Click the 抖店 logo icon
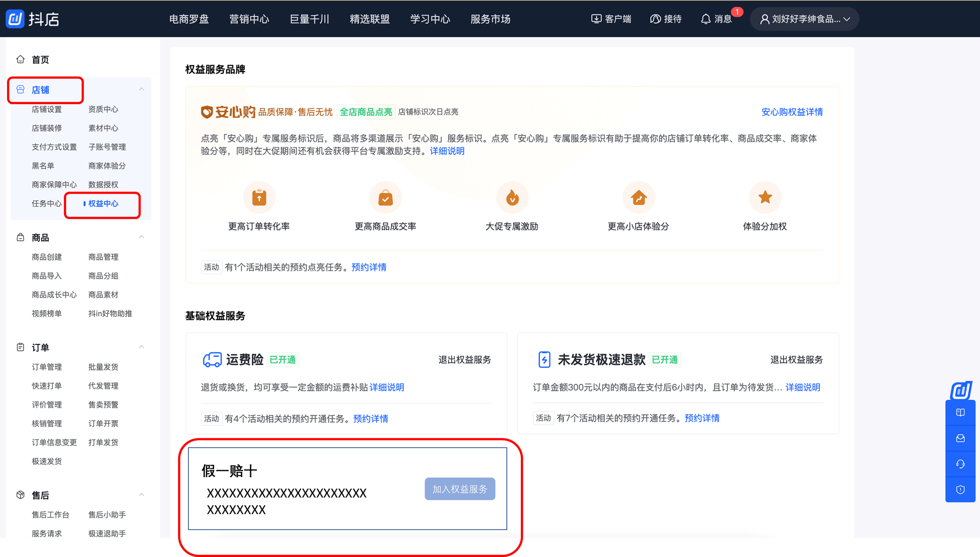980x557 pixels. click(x=14, y=18)
